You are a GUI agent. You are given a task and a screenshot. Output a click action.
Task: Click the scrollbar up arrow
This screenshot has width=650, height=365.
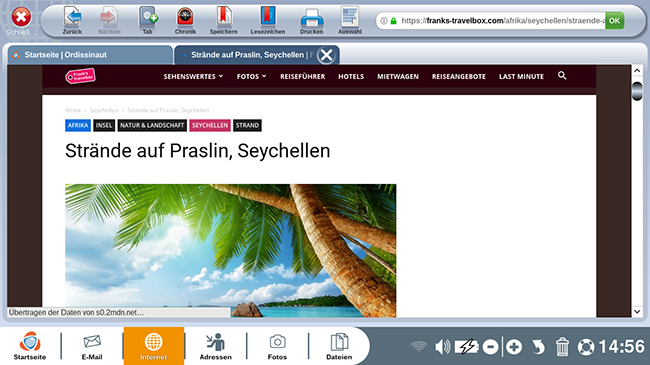tap(637, 71)
